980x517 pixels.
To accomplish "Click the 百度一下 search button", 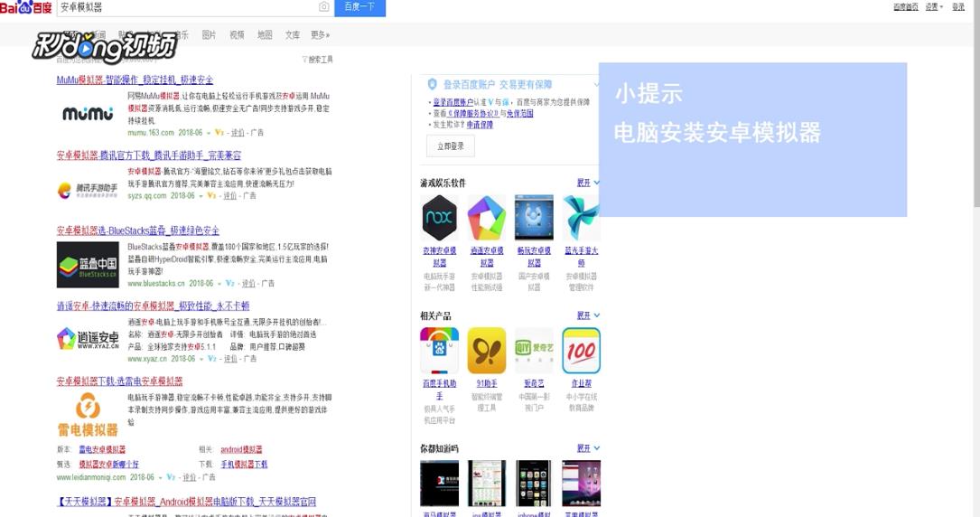I will (360, 7).
